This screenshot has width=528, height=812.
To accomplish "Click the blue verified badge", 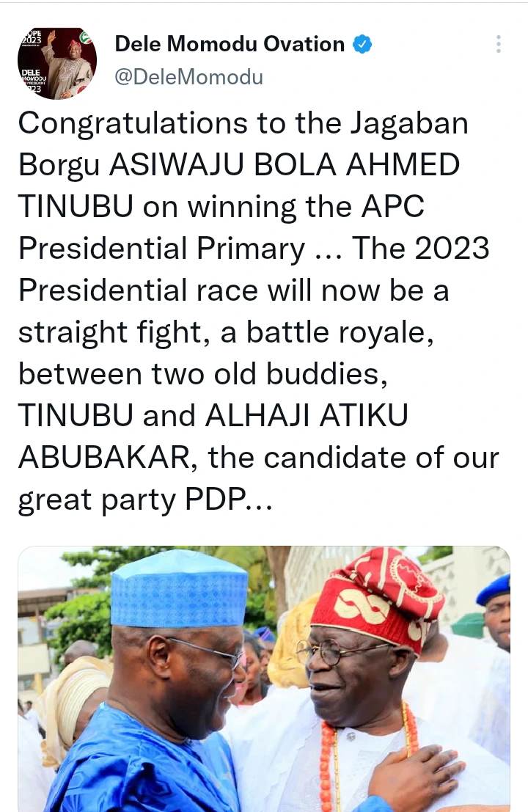I will click(x=362, y=45).
